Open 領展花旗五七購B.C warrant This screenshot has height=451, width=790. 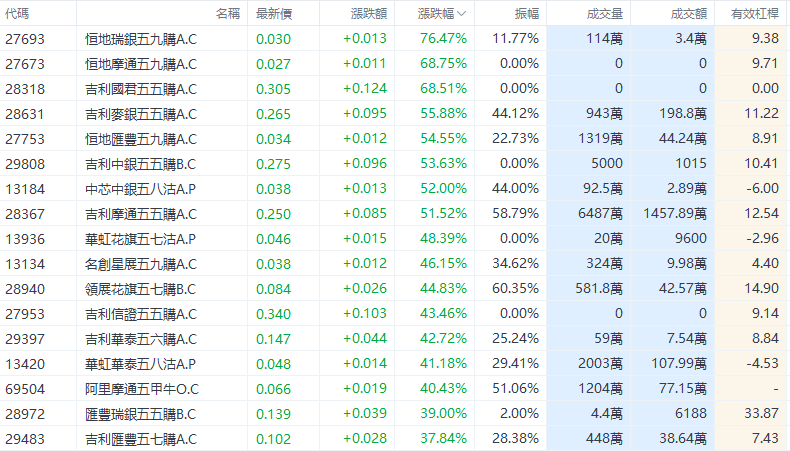click(141, 288)
